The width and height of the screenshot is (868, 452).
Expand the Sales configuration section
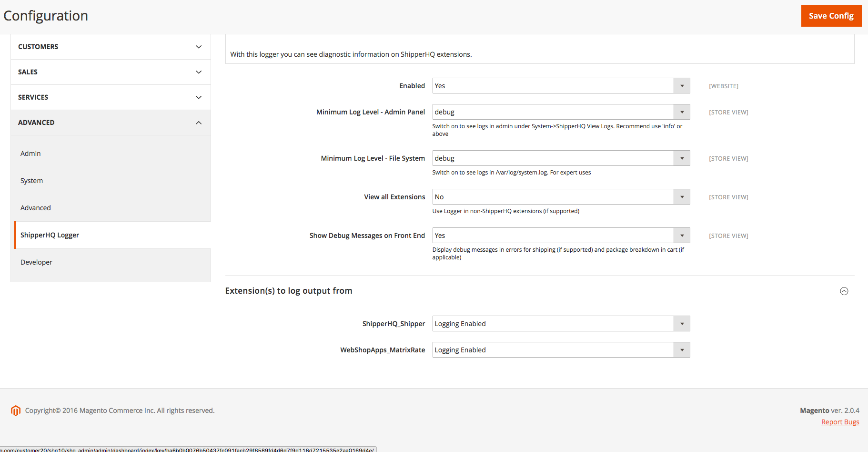111,72
